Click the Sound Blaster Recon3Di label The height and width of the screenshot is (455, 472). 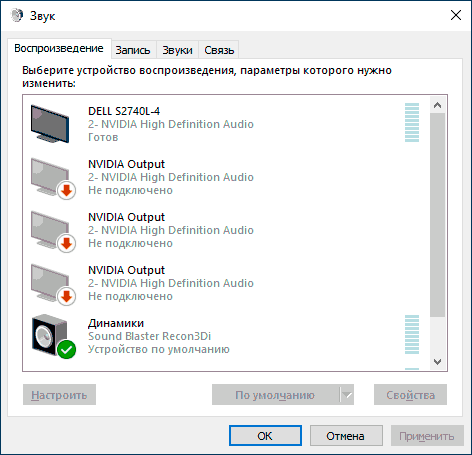pyautogui.click(x=150, y=336)
